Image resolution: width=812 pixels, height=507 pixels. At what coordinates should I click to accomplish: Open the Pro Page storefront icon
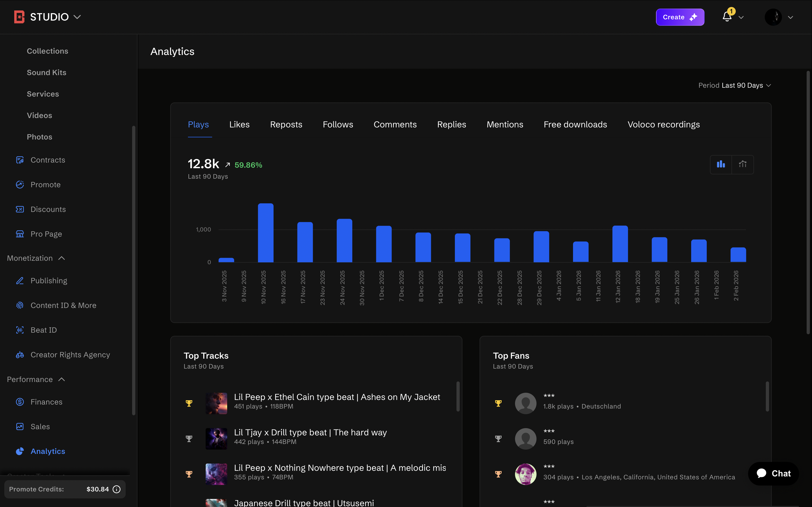coord(20,234)
